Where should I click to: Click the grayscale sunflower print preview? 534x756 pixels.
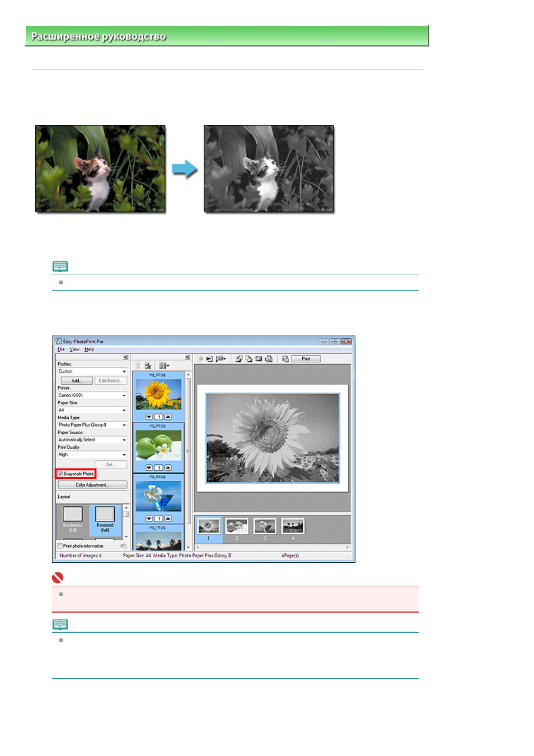coord(273,438)
